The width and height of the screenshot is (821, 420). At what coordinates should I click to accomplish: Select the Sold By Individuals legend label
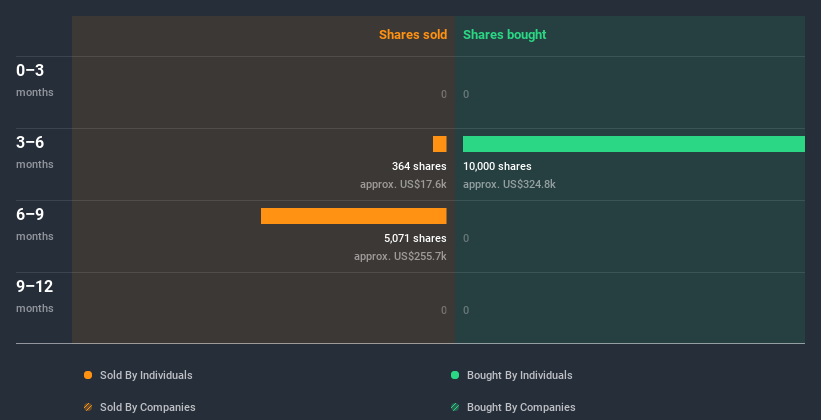coord(146,375)
